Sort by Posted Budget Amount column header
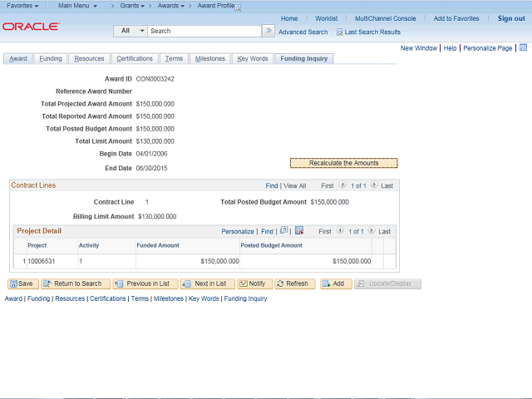The height and width of the screenshot is (399, 532). coord(272,245)
